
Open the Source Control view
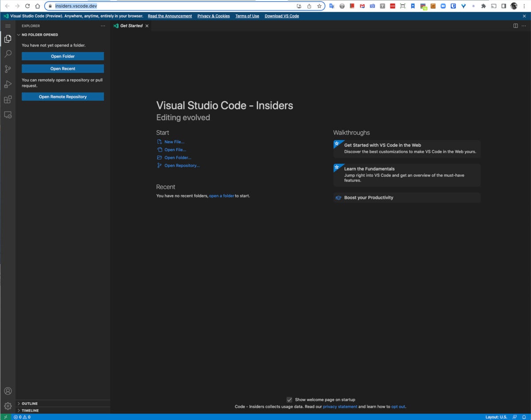tap(8, 69)
